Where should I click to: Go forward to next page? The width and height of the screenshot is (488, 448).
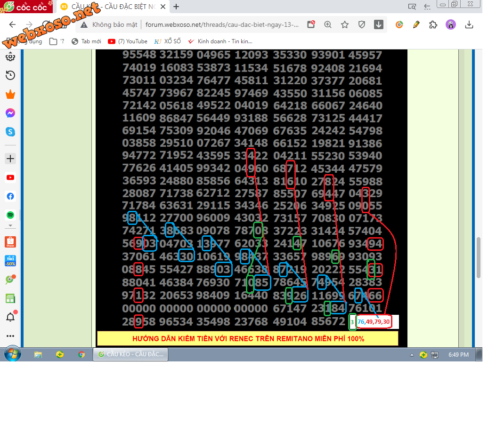pos(29,25)
